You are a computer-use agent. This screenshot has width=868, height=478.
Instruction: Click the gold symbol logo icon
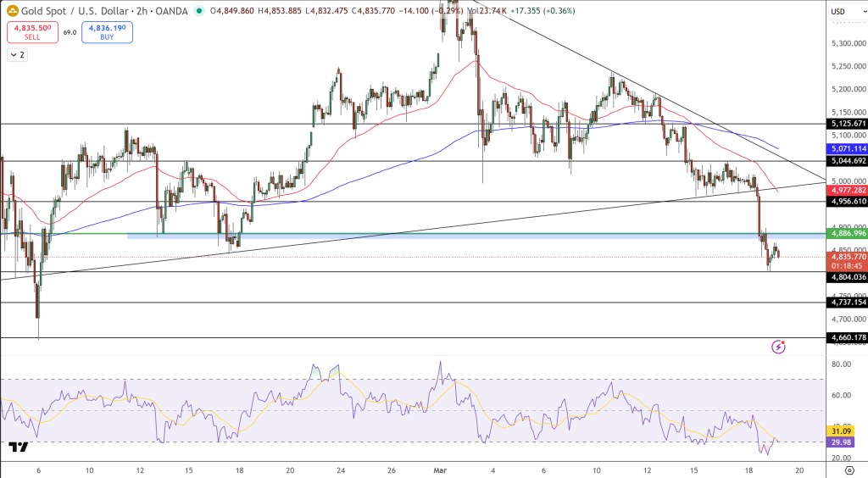[12, 11]
